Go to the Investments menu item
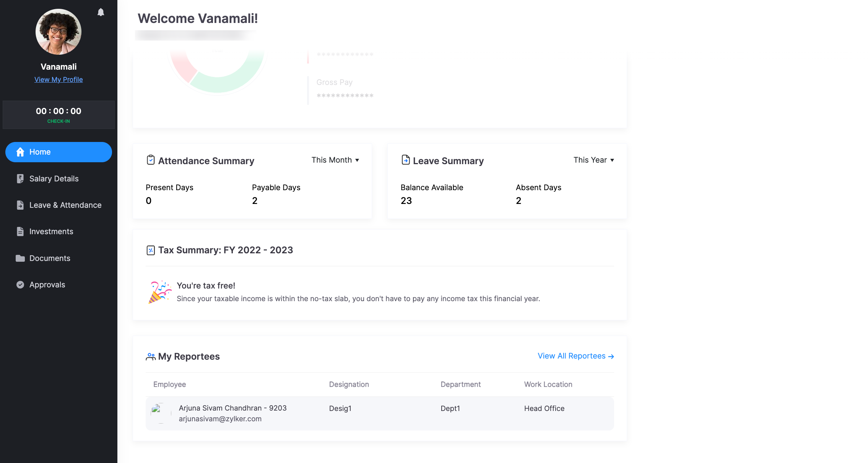868x463 pixels. tap(51, 231)
